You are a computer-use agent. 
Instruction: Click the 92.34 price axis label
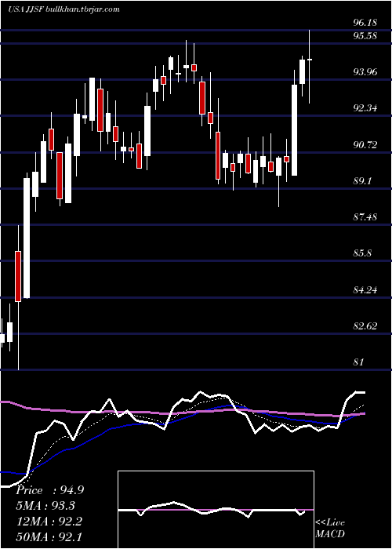click(365, 108)
